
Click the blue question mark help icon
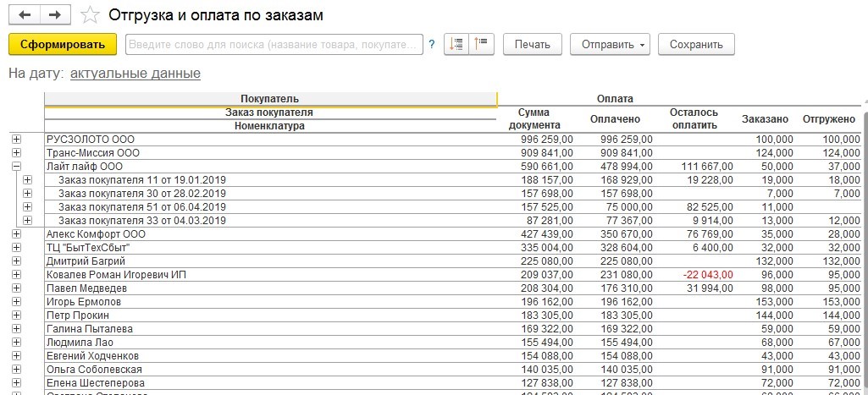(x=432, y=45)
